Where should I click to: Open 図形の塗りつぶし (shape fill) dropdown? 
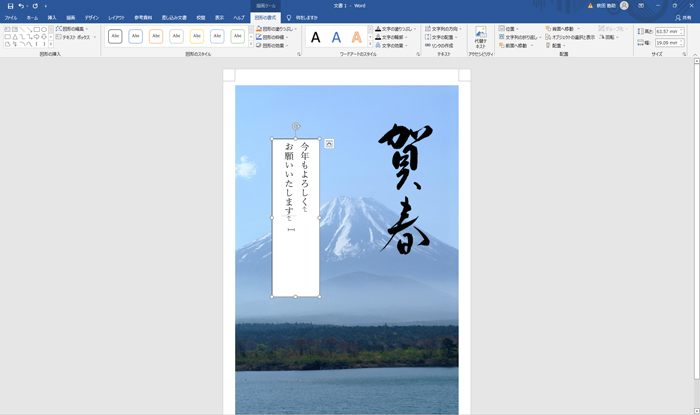pos(275,29)
